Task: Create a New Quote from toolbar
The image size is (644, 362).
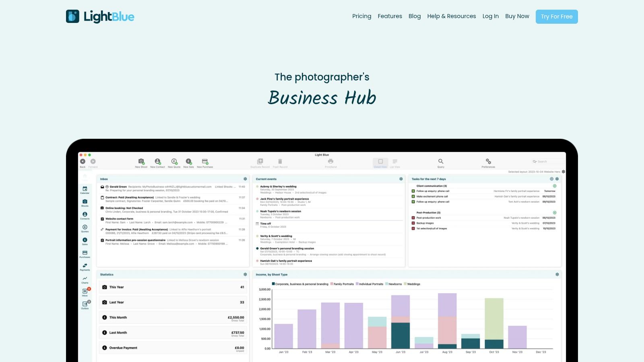Action: coord(174,162)
